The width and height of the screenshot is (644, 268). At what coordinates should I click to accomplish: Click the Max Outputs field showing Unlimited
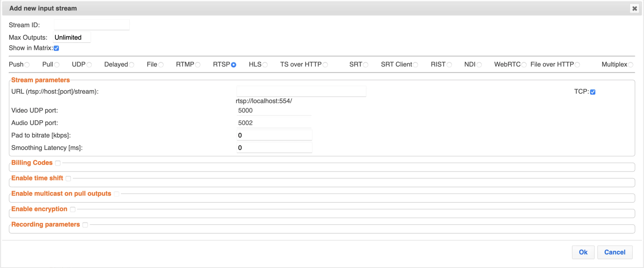tap(72, 37)
